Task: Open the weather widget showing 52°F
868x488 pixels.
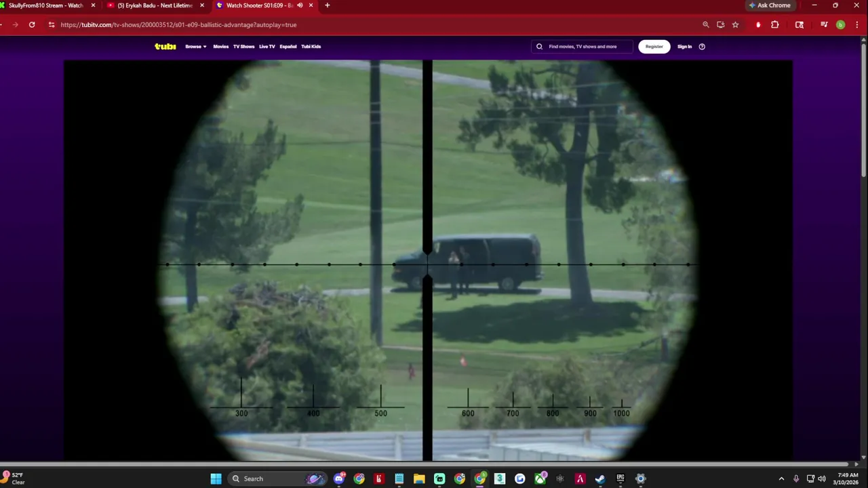Action: click(14, 479)
